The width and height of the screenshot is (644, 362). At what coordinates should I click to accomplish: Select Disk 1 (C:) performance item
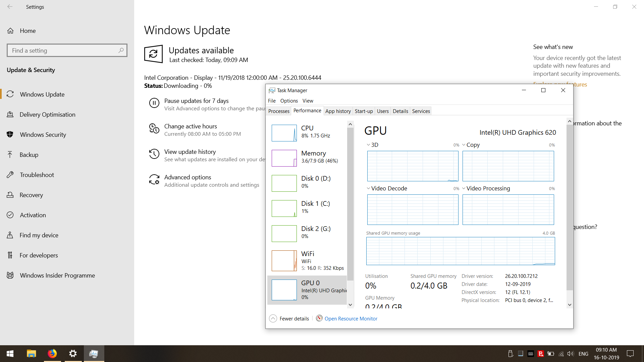307,208
